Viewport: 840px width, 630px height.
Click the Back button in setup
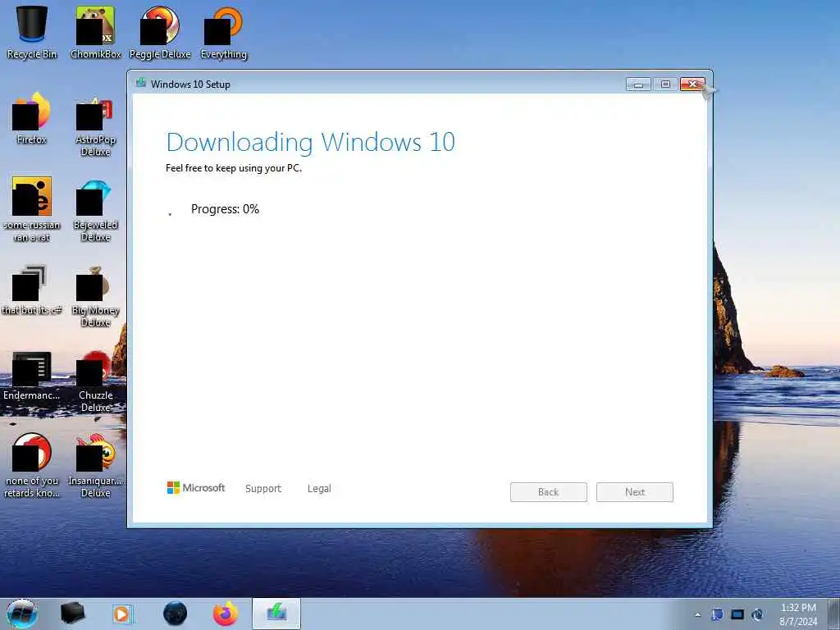coord(549,492)
